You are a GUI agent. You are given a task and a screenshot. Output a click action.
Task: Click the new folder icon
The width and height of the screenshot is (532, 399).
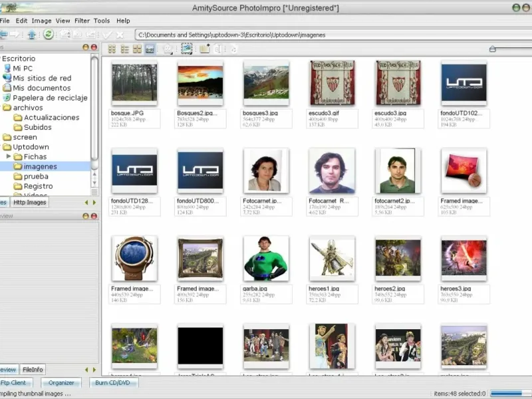pos(205,49)
